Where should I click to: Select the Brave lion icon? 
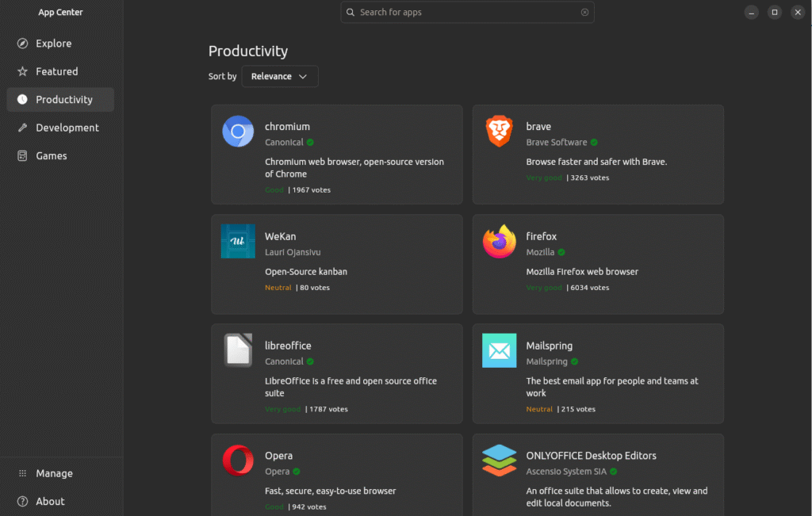tap(499, 132)
